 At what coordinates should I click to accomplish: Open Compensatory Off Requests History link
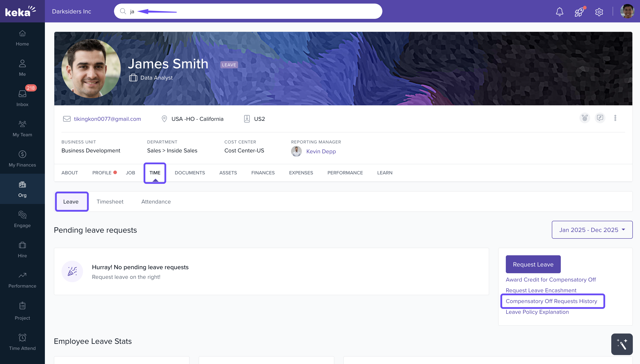click(x=551, y=301)
